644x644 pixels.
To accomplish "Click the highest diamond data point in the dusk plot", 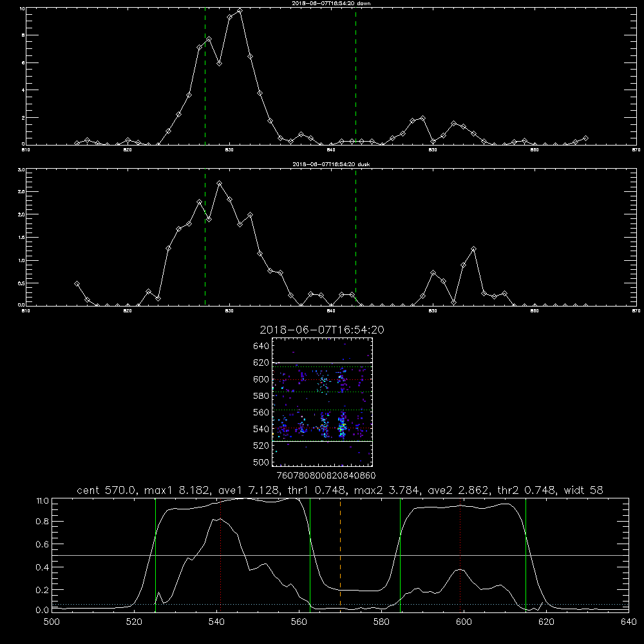I will [220, 183].
